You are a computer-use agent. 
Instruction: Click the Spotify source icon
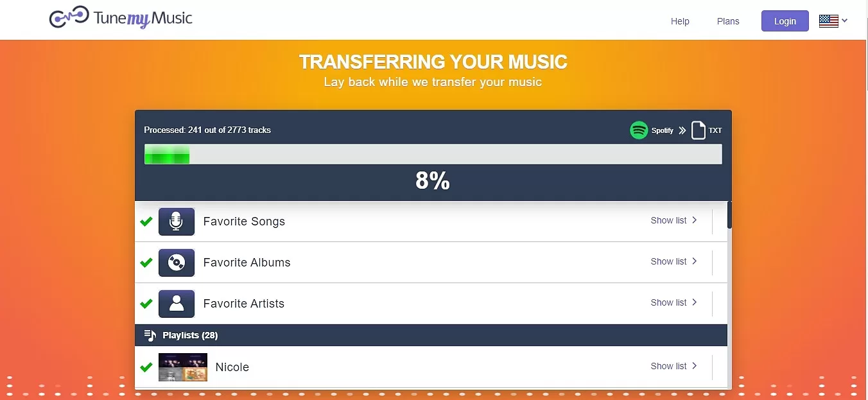[x=639, y=130]
